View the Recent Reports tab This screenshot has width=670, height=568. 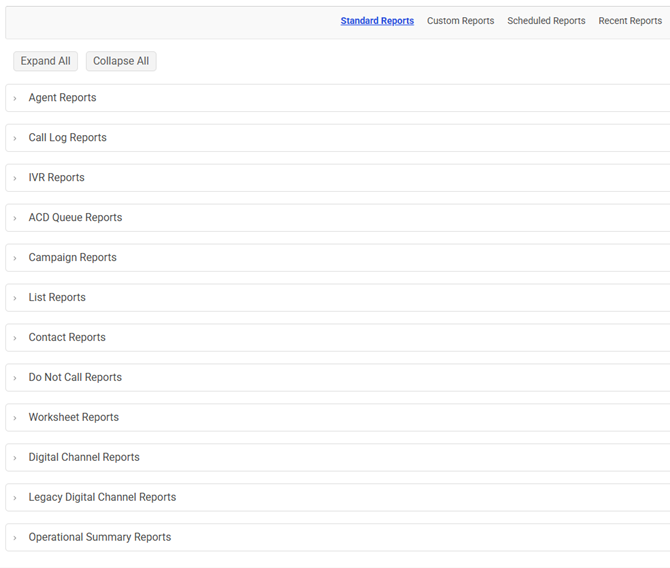coord(630,21)
